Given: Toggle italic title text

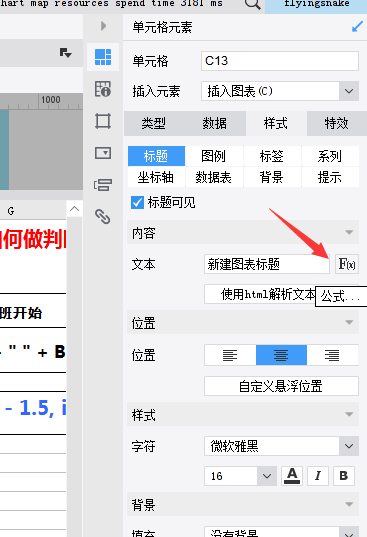Looking at the screenshot, I should click(318, 476).
